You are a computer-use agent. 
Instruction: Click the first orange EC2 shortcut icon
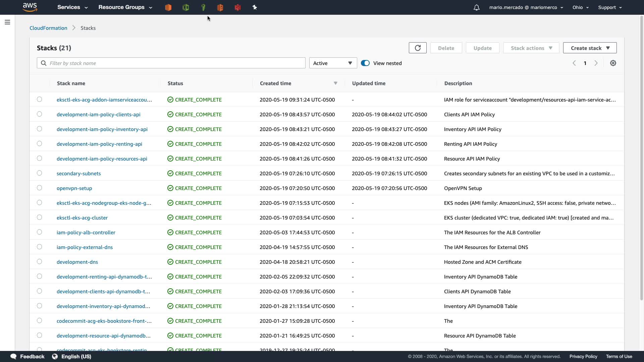point(168,7)
